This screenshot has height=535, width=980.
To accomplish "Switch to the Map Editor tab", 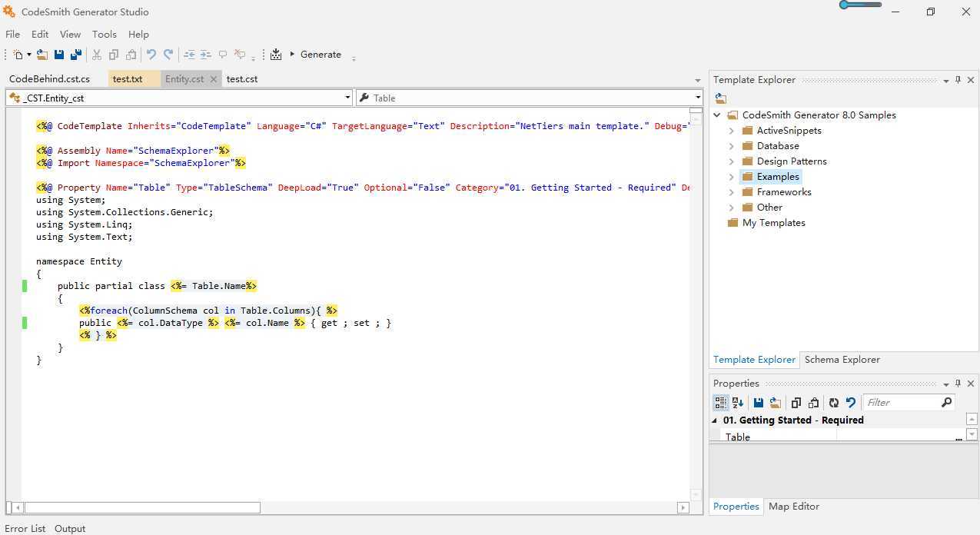I will point(794,507).
